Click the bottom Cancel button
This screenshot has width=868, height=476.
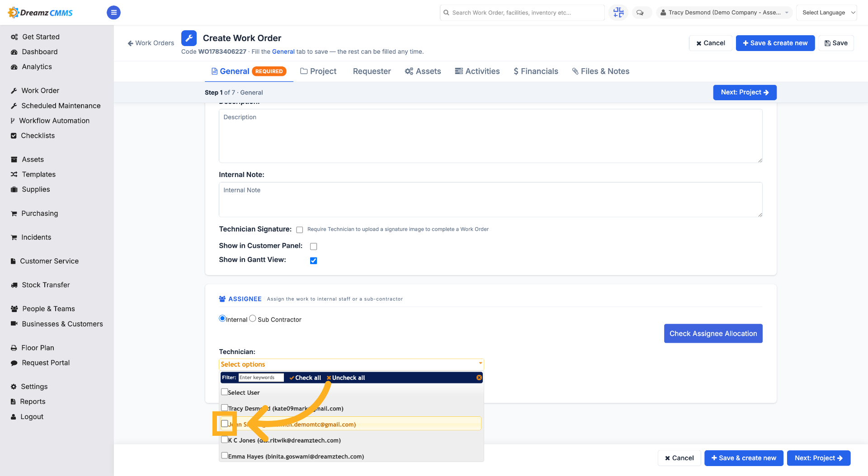coord(679,458)
